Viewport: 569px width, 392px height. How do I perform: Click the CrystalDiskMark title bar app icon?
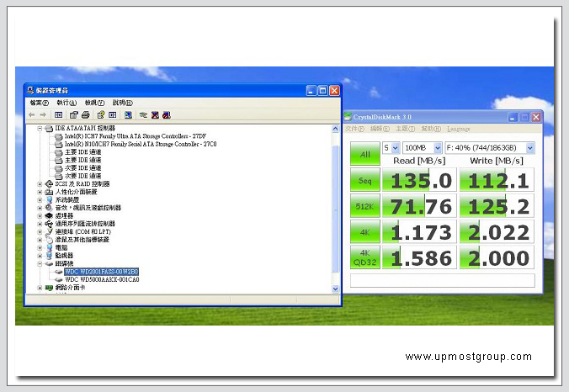348,117
